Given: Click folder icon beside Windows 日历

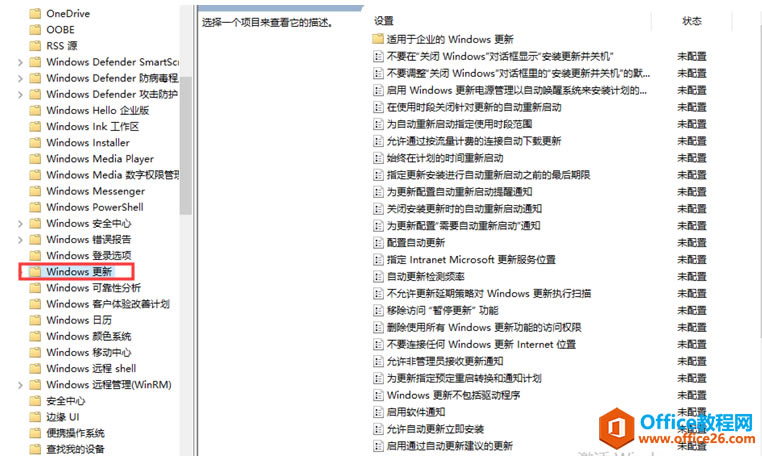Looking at the screenshot, I should click(35, 320).
